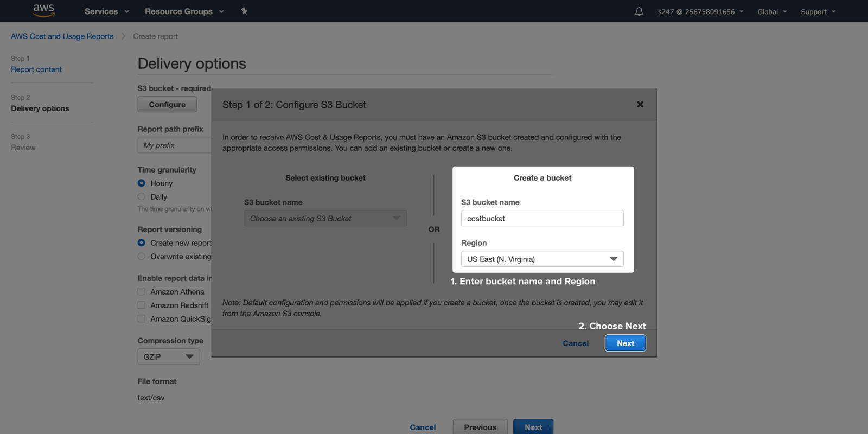Open the Resource Groups menu
The height and width of the screenshot is (434, 868).
point(184,11)
